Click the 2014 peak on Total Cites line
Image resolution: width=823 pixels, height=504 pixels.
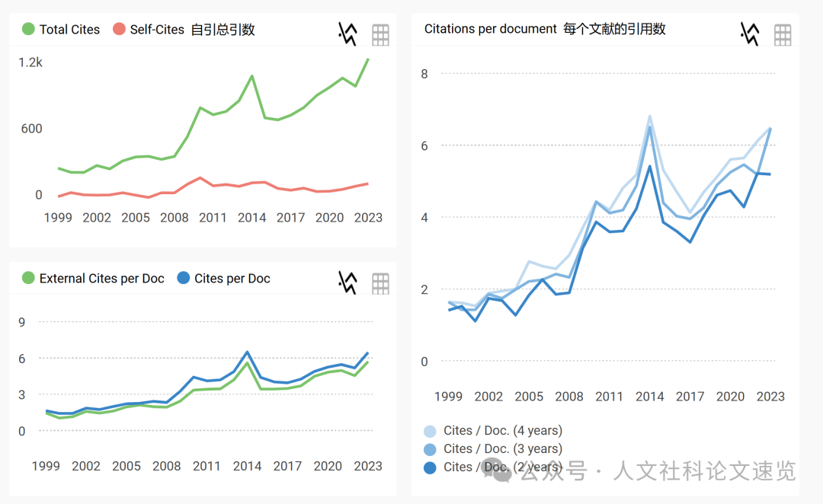tap(250, 75)
